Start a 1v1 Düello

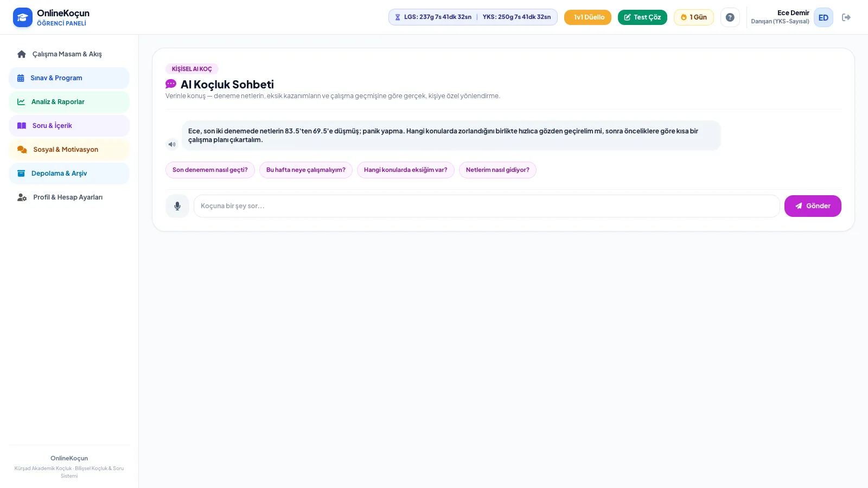[x=588, y=17]
